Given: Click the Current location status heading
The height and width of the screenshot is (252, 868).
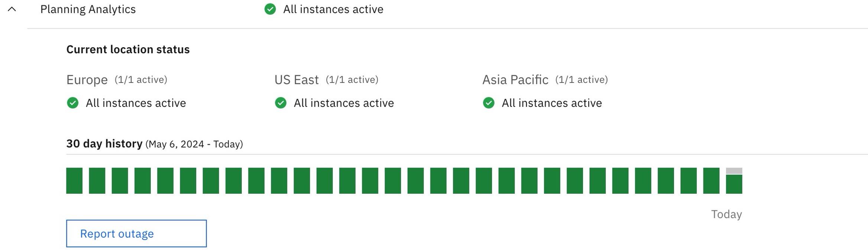Looking at the screenshot, I should point(128,49).
